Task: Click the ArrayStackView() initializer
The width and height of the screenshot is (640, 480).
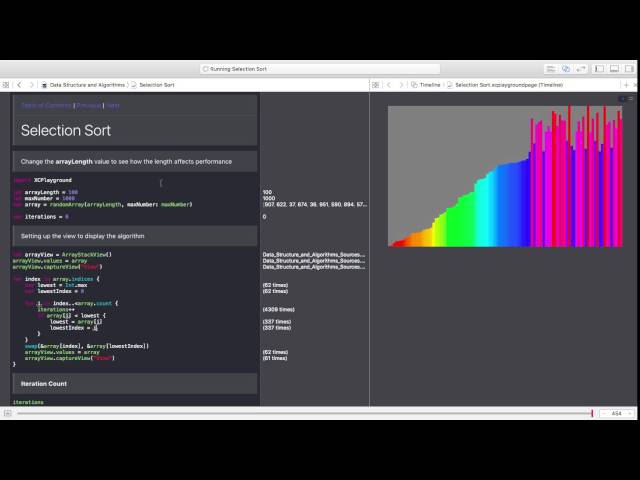Action: tap(87, 255)
